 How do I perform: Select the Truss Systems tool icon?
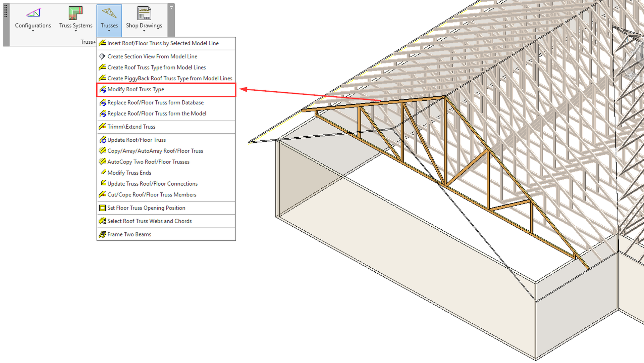tap(75, 13)
